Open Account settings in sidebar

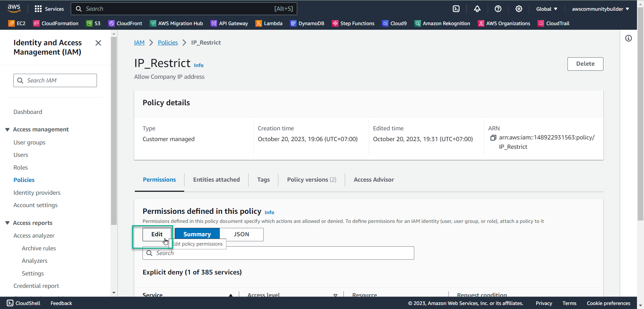(x=36, y=205)
